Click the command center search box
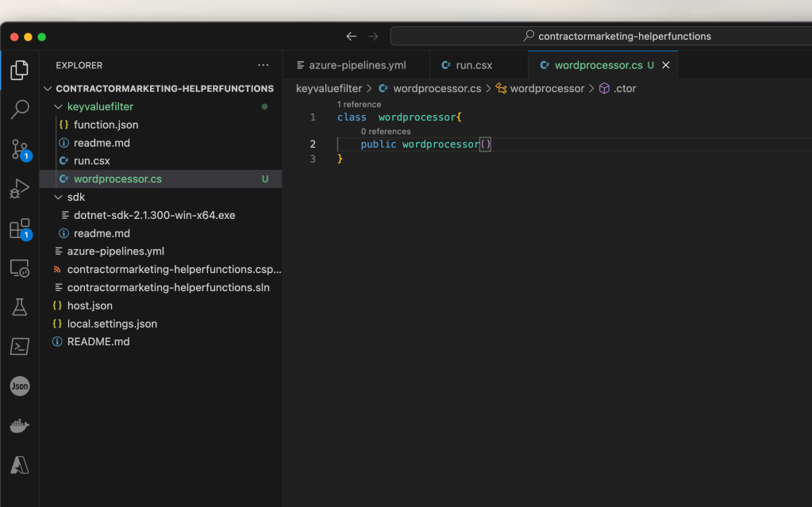This screenshot has width=812, height=507. 601,36
